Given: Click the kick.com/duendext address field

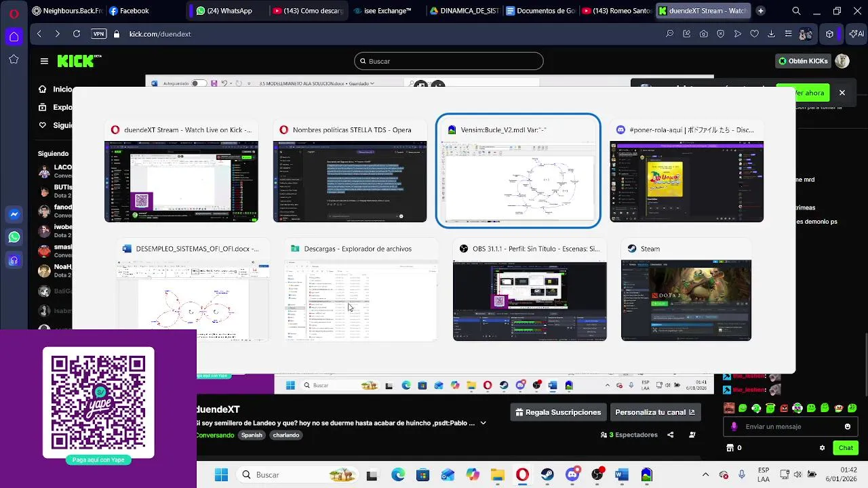Looking at the screenshot, I should click(160, 34).
